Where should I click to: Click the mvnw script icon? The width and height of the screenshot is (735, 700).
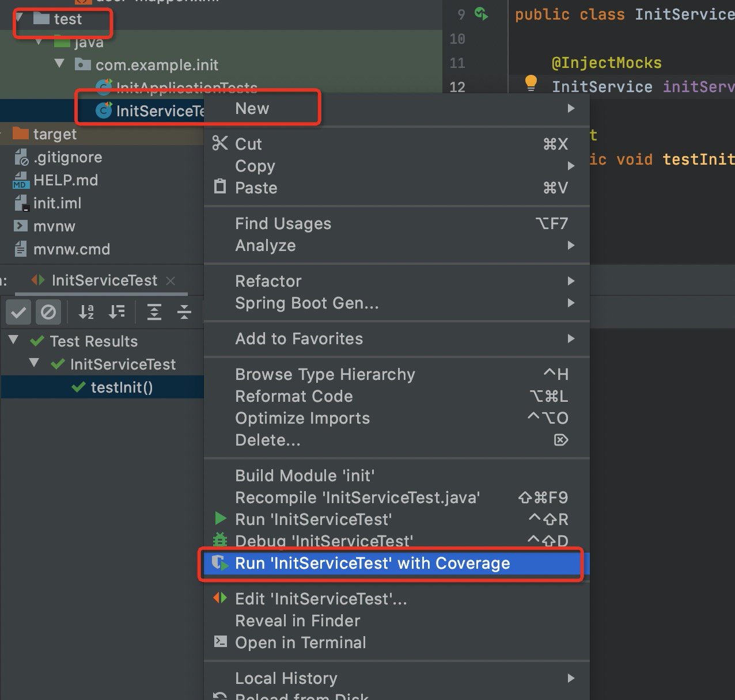click(x=21, y=226)
